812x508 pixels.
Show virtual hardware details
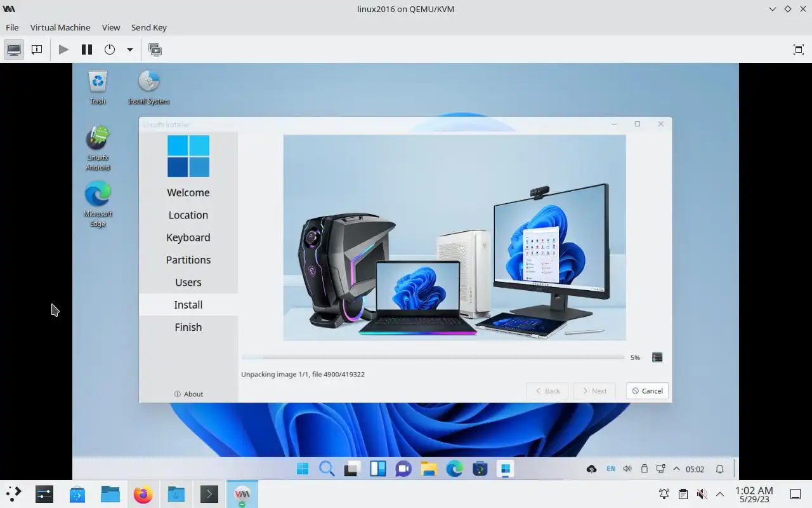[37, 50]
